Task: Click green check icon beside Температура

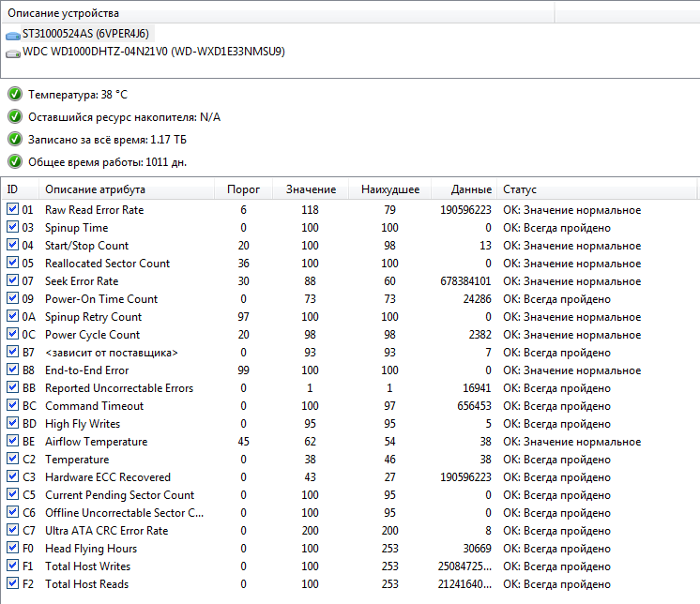Action: tap(14, 95)
